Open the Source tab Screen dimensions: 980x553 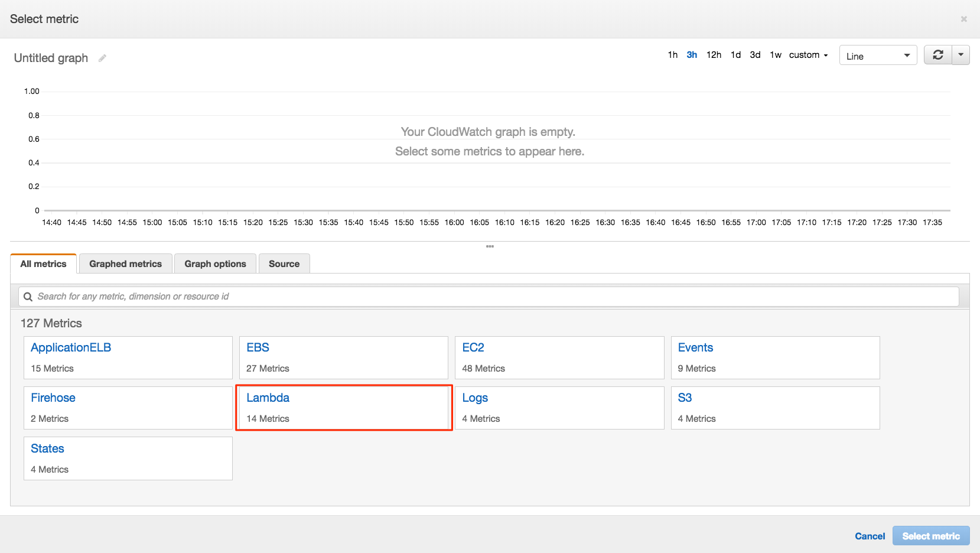284,264
